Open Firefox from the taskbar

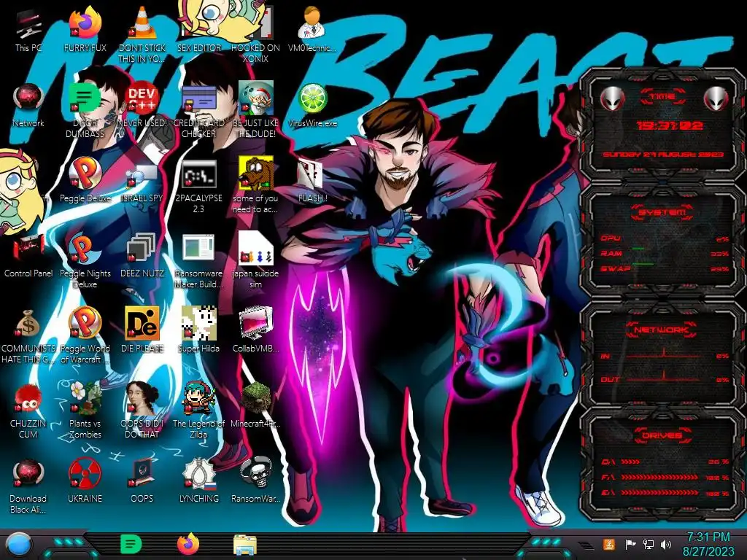coord(188,544)
